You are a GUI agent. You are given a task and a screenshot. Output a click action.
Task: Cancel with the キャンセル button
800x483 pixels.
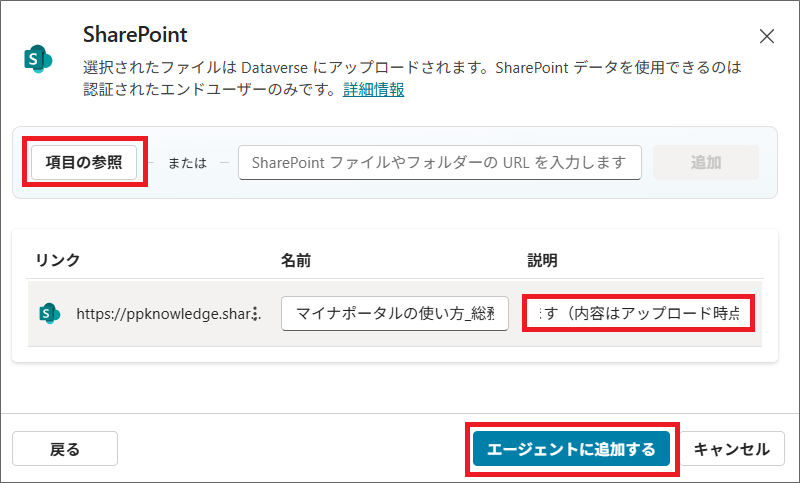click(731, 449)
